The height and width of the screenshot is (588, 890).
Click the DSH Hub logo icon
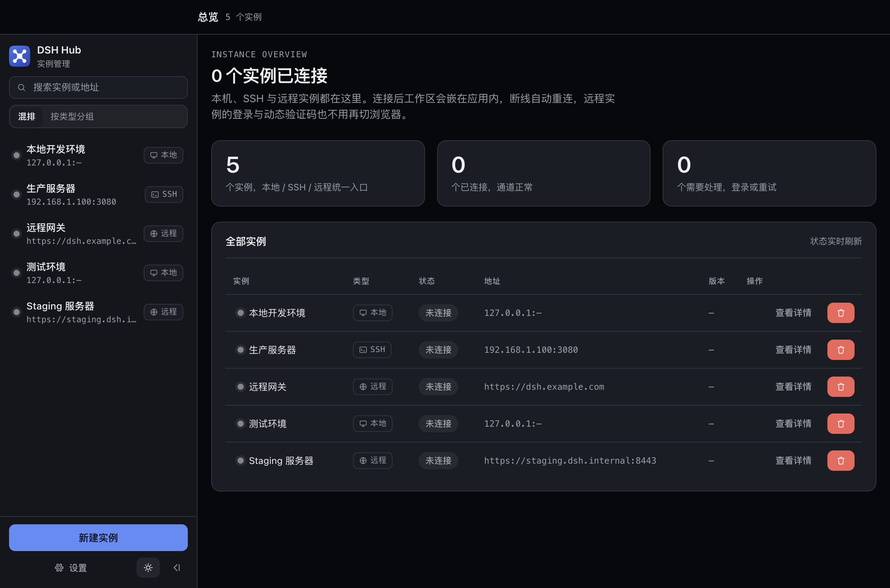coord(20,56)
